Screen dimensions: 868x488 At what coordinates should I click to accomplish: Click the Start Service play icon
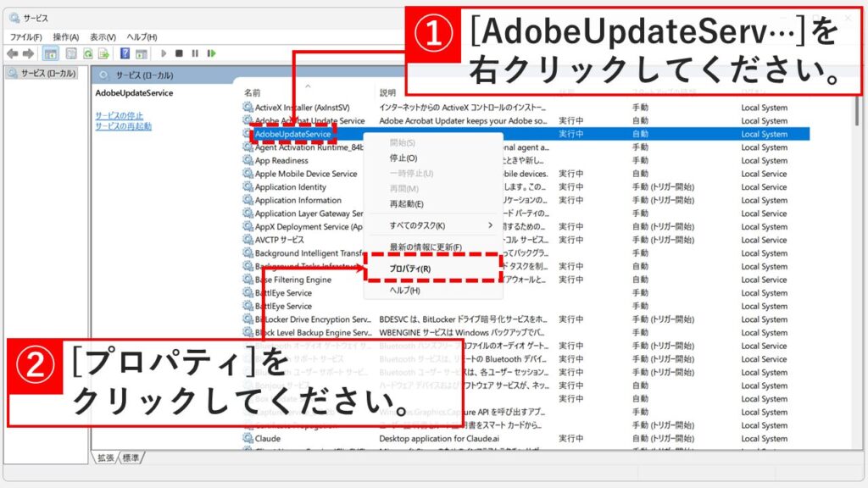pyautogui.click(x=164, y=53)
